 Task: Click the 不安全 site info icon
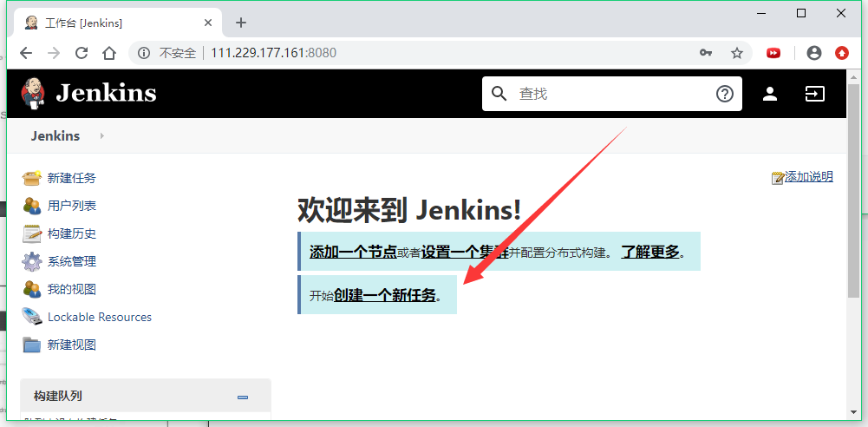[x=144, y=53]
